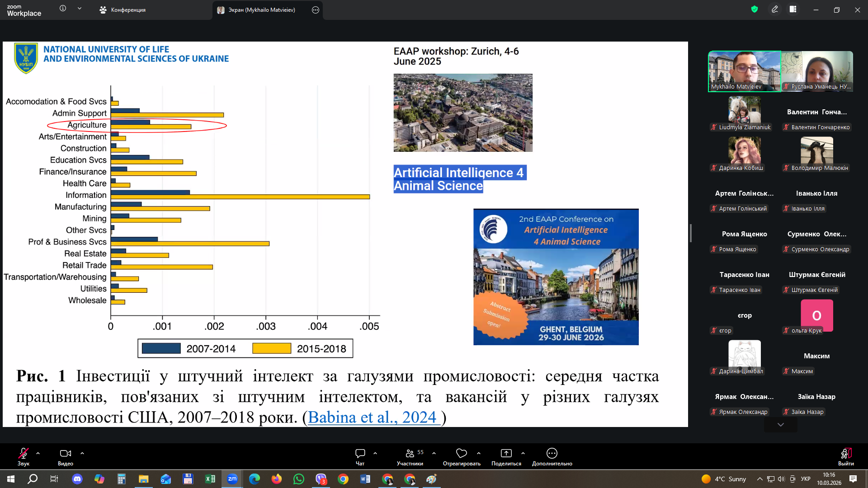The width and height of the screenshot is (868, 488).
Task: Open Discord from the Windows taskbar
Action: (77, 479)
